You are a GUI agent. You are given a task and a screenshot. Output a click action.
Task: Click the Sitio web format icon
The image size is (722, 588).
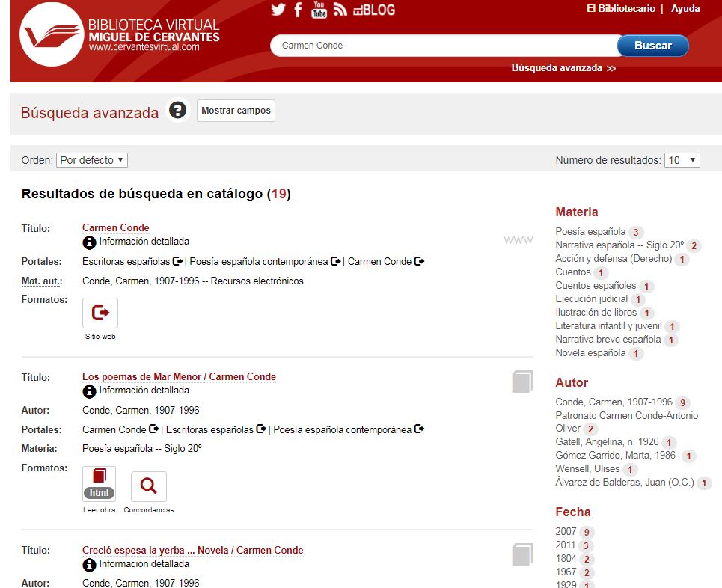[100, 313]
